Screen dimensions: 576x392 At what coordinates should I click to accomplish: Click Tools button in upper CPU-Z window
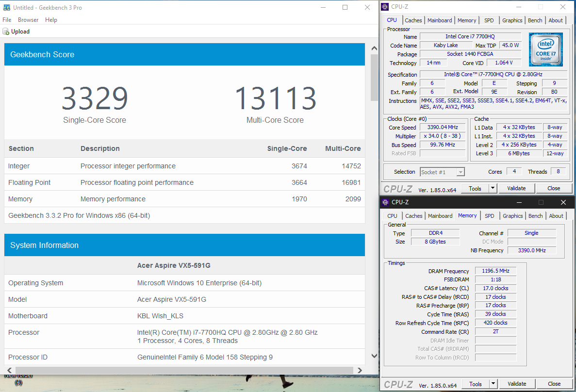click(x=475, y=188)
